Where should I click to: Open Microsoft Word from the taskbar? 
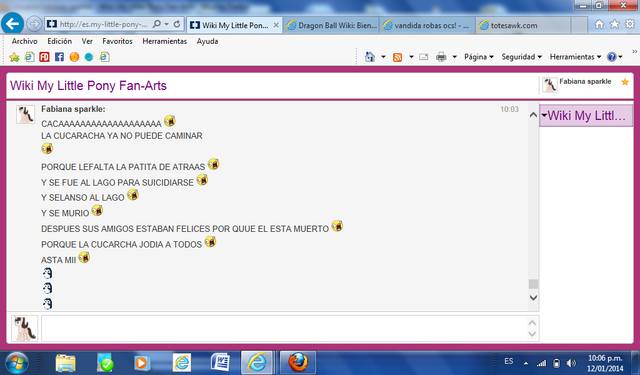pyautogui.click(x=220, y=362)
